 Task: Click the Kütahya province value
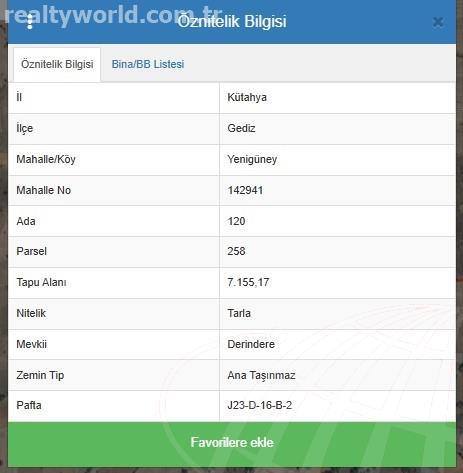247,97
